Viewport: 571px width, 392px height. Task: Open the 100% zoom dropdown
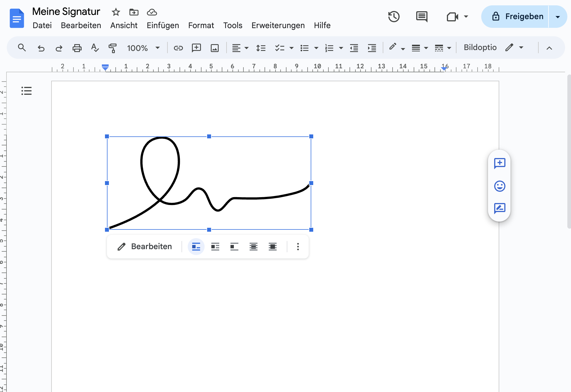pos(143,48)
